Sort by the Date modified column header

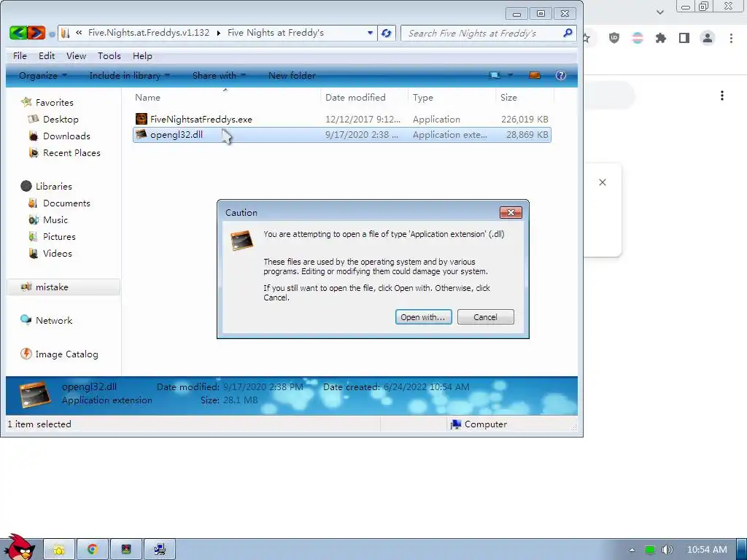click(365, 97)
